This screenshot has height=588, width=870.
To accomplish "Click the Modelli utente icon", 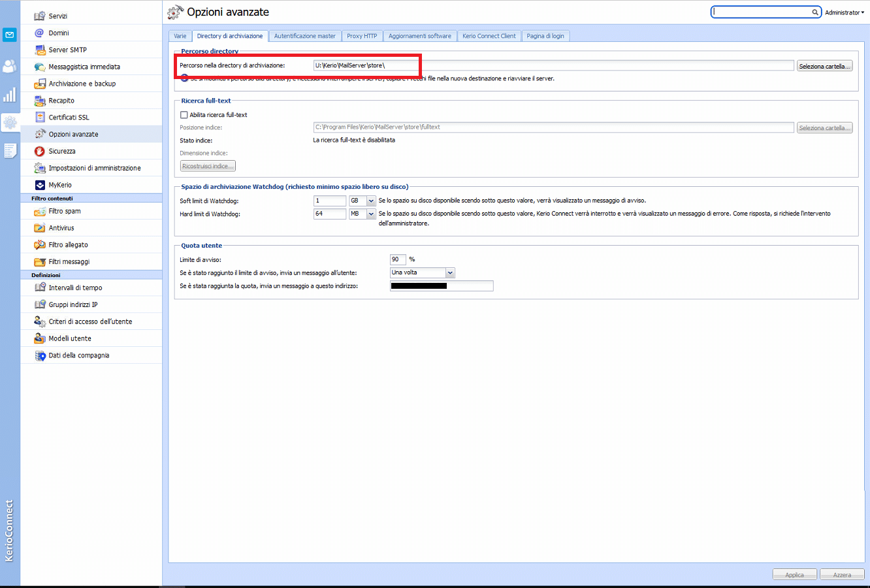I will tap(40, 338).
